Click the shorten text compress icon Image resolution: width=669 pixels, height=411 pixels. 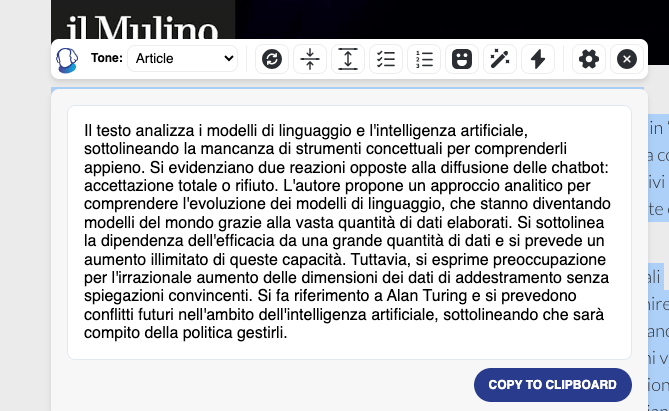[x=309, y=59]
